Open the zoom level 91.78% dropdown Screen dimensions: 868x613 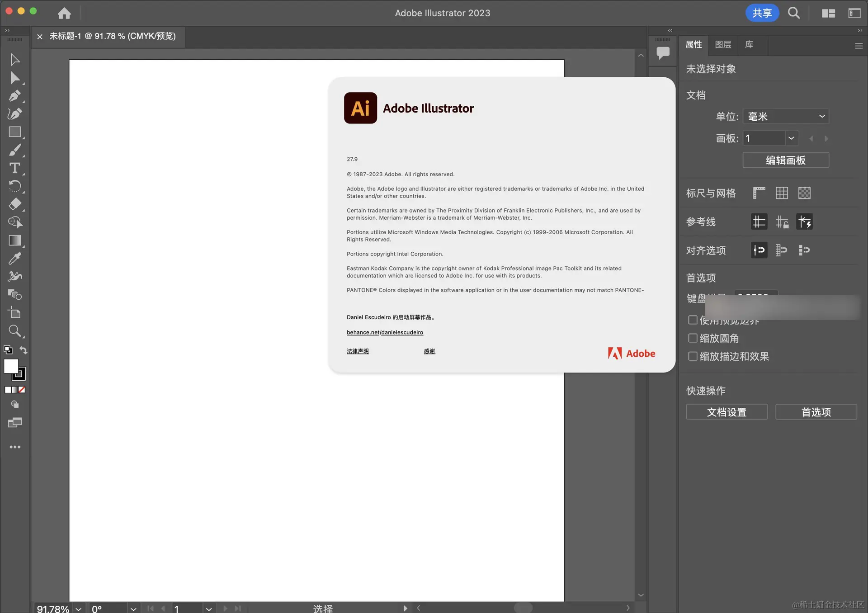79,608
